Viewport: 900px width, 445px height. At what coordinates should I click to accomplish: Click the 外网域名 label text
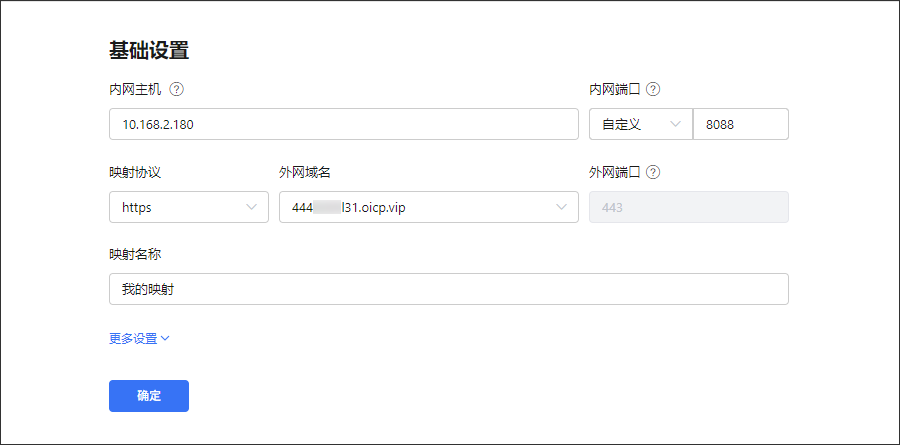pos(305,172)
